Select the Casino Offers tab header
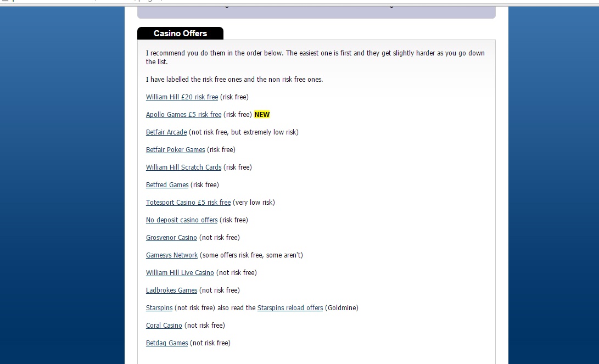The height and width of the screenshot is (364, 599). pyautogui.click(x=180, y=33)
